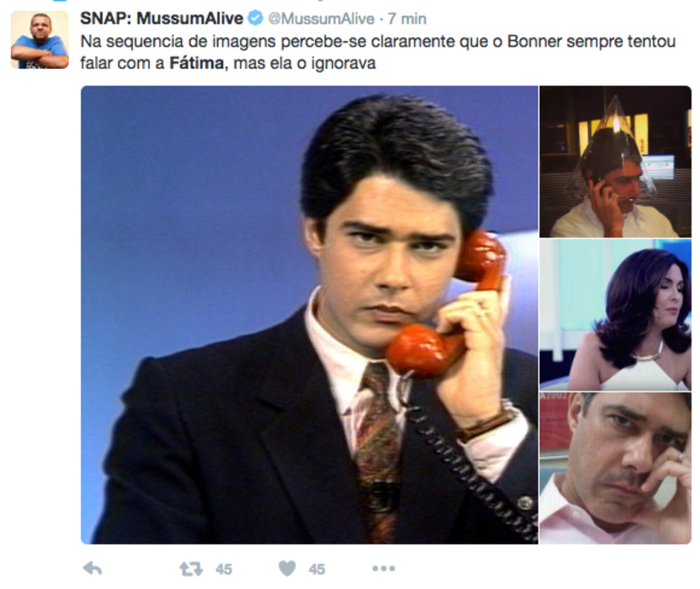Open the three-dots more options menu
The height and width of the screenshot is (589, 700).
pyautogui.click(x=383, y=569)
